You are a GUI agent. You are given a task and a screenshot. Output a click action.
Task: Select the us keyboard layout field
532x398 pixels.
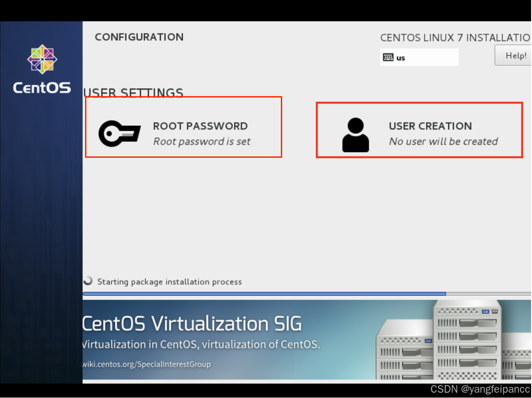click(x=419, y=57)
